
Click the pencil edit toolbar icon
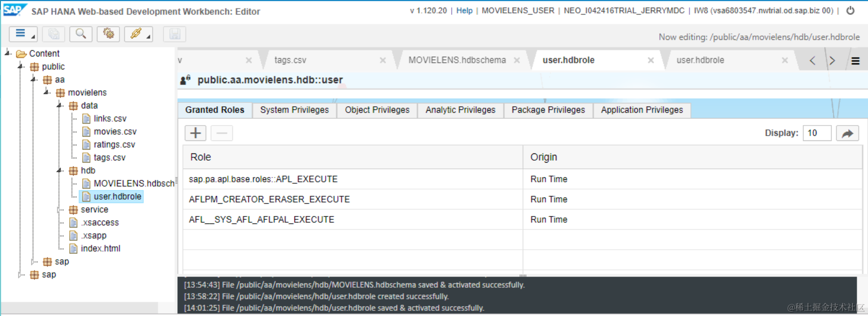(x=138, y=34)
